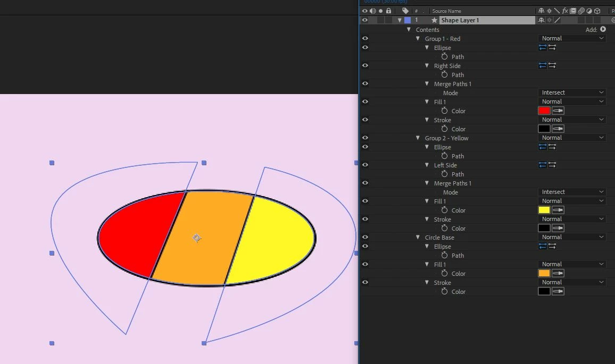Open blend mode dropdown for Circle Base
Image resolution: width=615 pixels, height=364 pixels.
(x=572, y=237)
